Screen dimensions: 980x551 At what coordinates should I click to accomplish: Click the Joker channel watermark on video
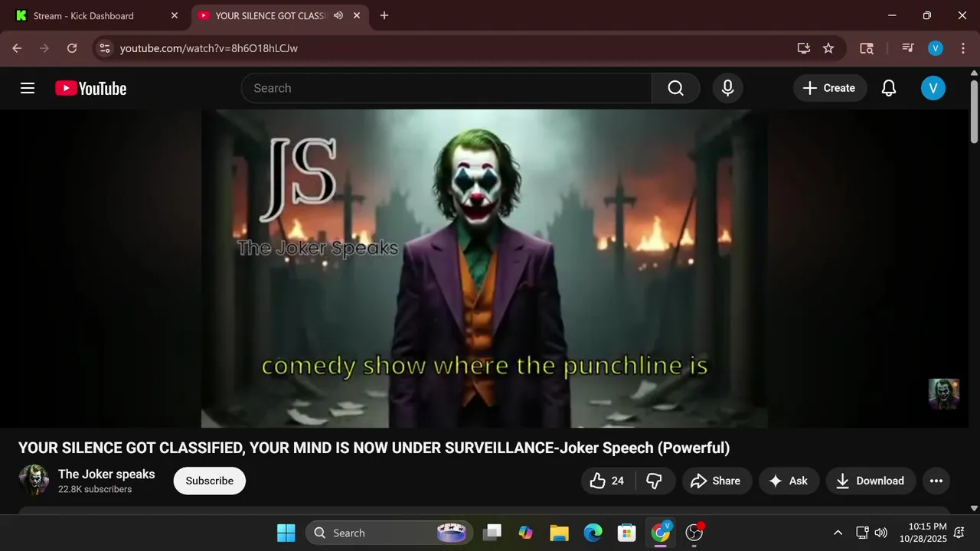943,393
